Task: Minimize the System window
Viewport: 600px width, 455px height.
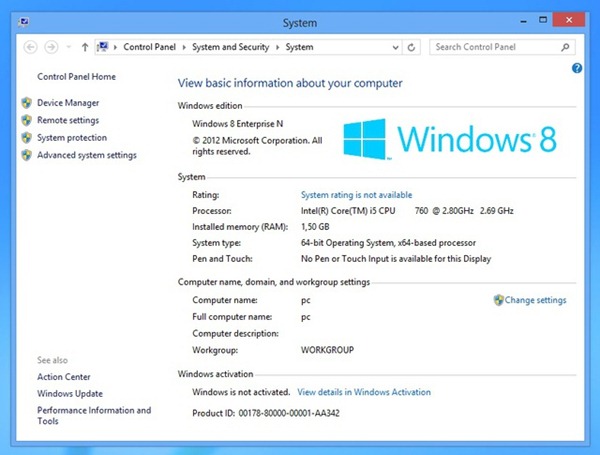Action: point(523,21)
